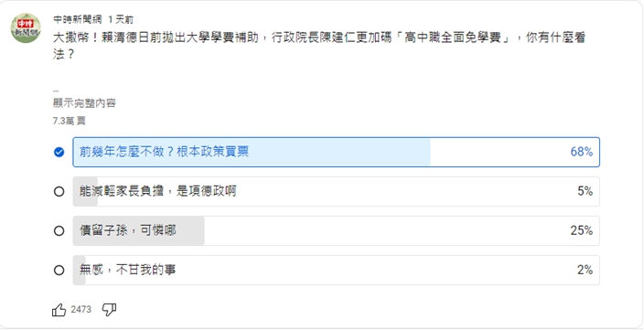Open the 中時新聞網 channel name link
644x330 pixels.
78,20
